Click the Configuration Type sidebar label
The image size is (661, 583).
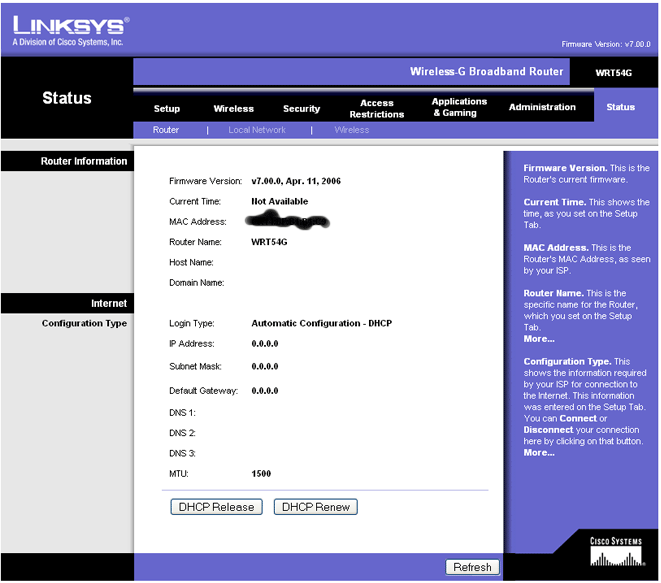coord(84,323)
